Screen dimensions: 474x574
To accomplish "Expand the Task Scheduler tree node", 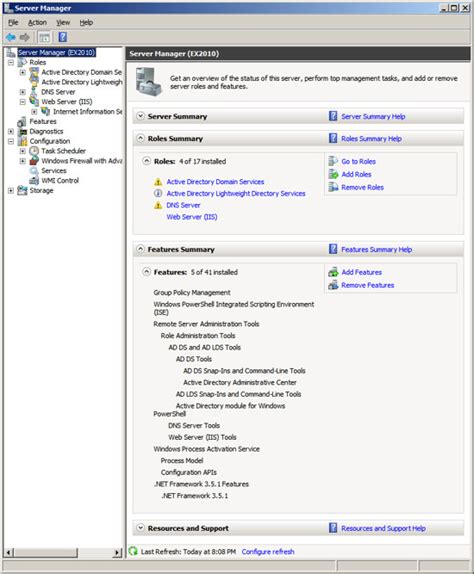I will 23,151.
